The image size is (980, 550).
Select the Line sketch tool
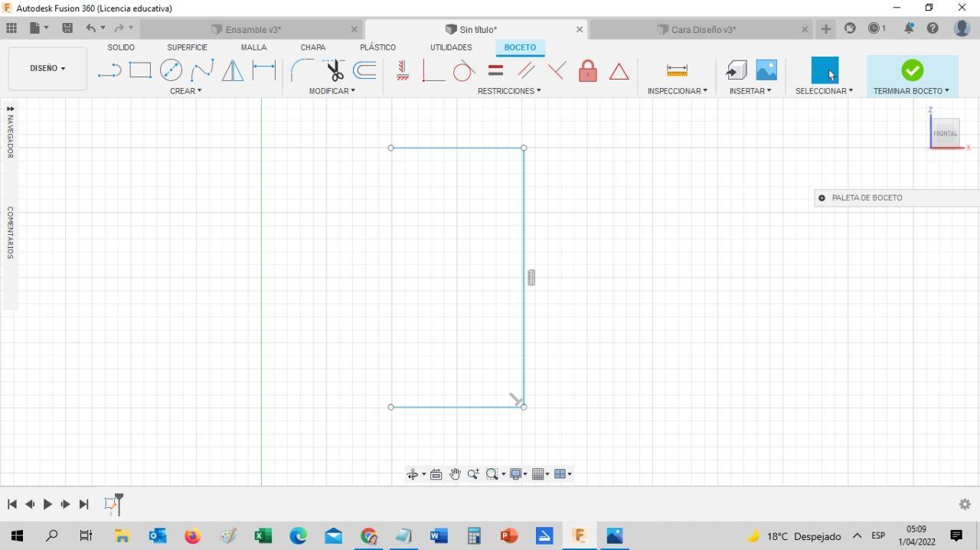coord(109,70)
